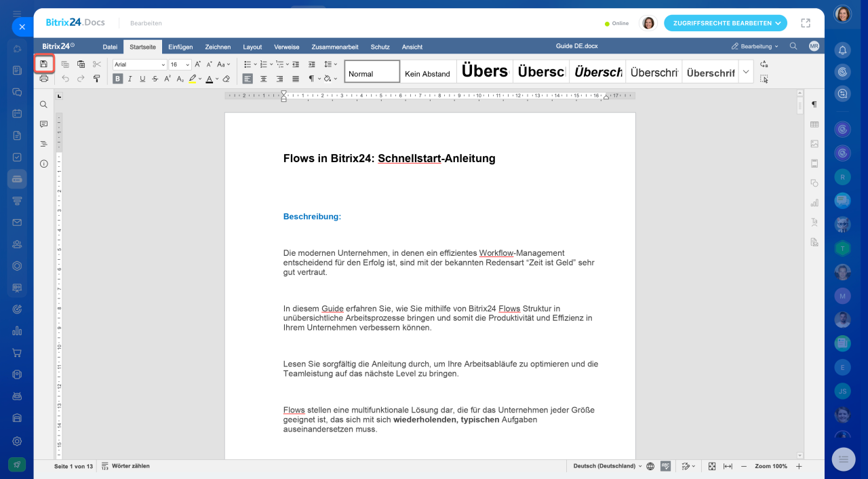868x479 pixels.
Task: Decrease font size with smaller A icon
Action: 209,64
